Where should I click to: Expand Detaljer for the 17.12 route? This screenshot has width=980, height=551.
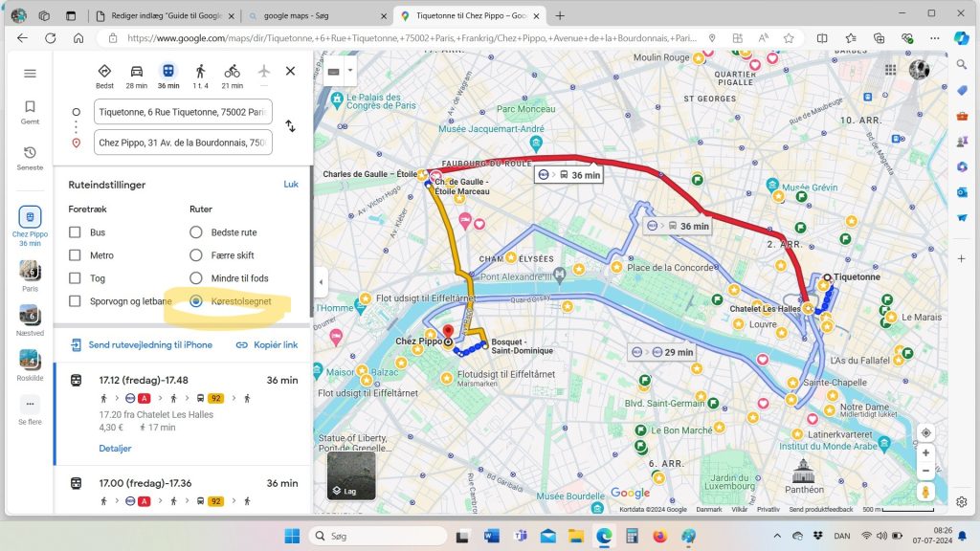pyautogui.click(x=115, y=449)
